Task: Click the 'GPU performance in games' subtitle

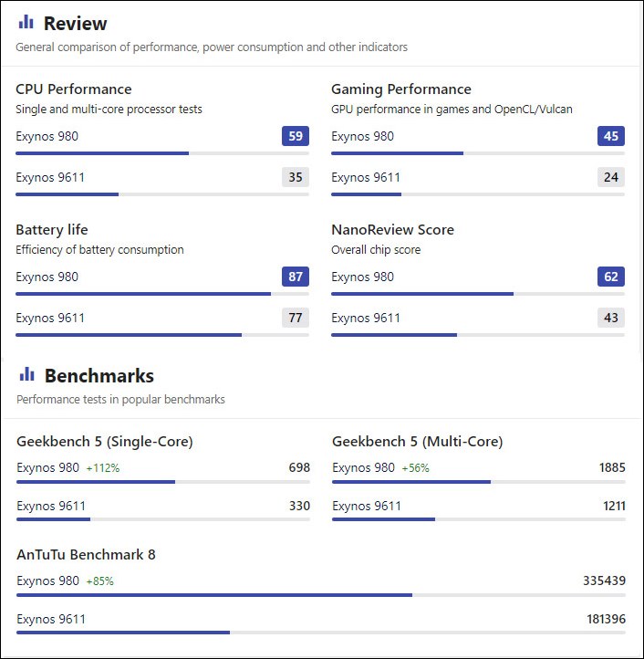Action: 452,110
